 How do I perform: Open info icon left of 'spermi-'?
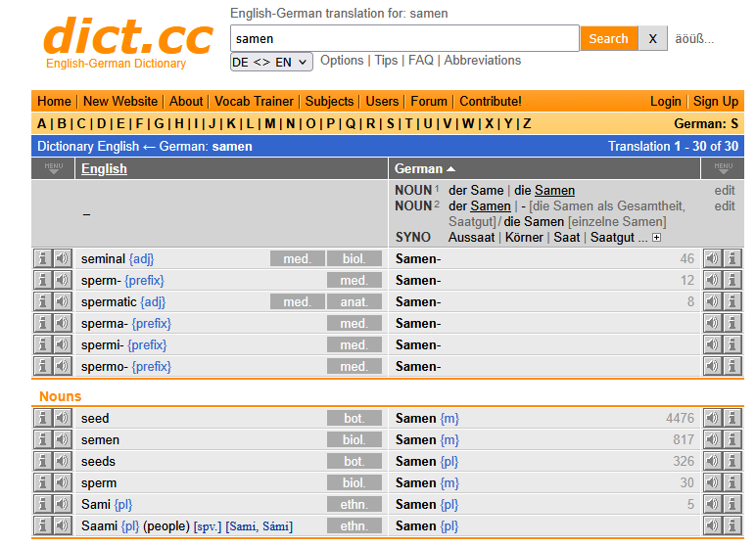[x=42, y=344]
